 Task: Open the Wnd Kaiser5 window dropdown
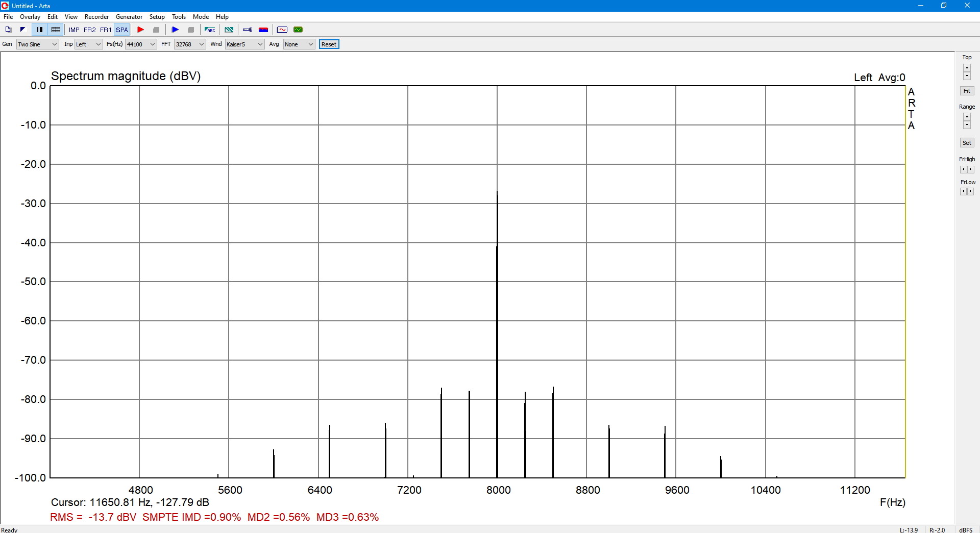click(244, 44)
